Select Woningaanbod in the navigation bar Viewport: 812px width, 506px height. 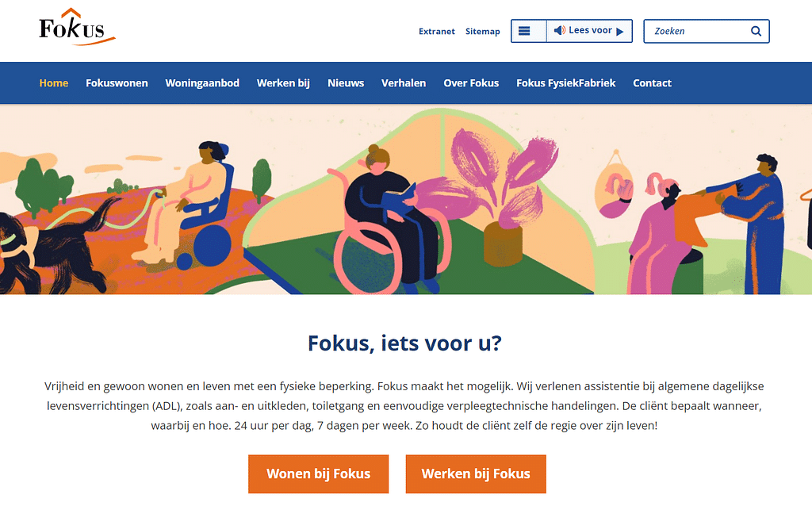[202, 83]
